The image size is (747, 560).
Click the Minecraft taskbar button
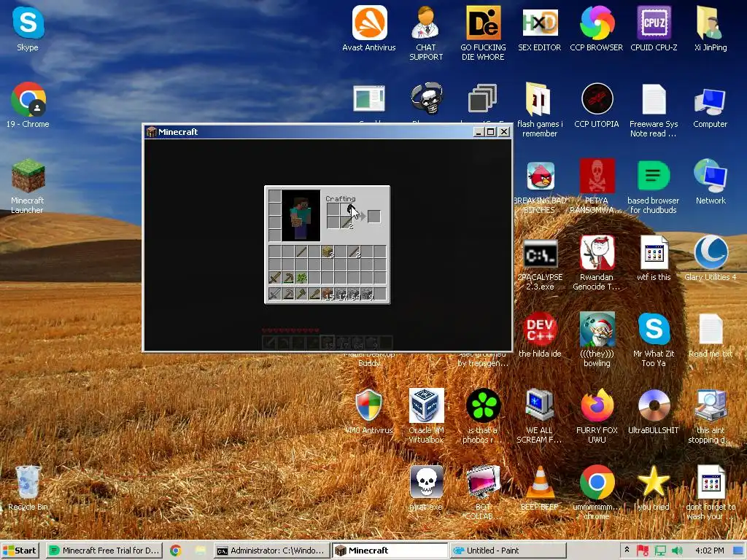pyautogui.click(x=390, y=551)
